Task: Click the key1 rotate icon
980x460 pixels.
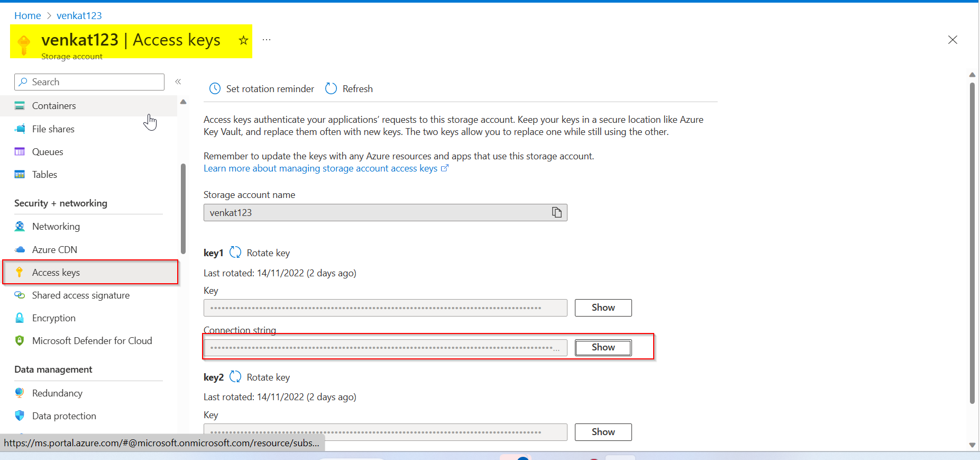Action: 235,252
